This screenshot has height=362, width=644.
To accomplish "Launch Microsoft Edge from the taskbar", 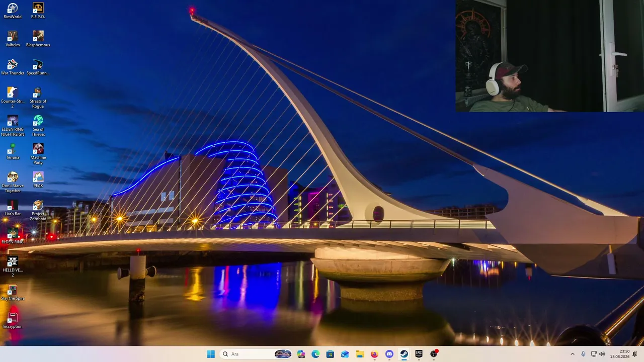I will [x=315, y=354].
